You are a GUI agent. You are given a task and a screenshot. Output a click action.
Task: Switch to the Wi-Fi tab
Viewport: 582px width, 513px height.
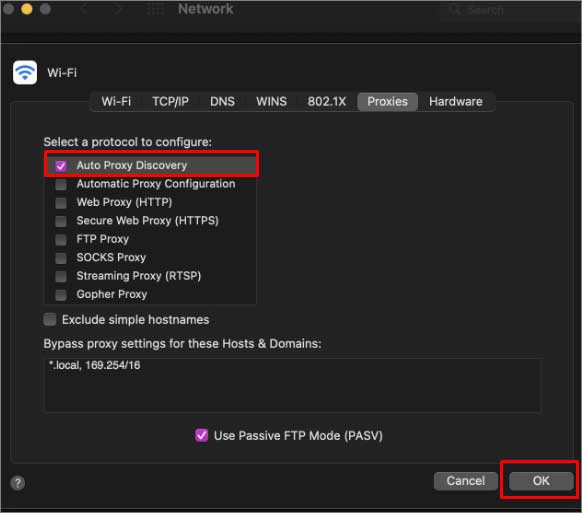pos(116,101)
